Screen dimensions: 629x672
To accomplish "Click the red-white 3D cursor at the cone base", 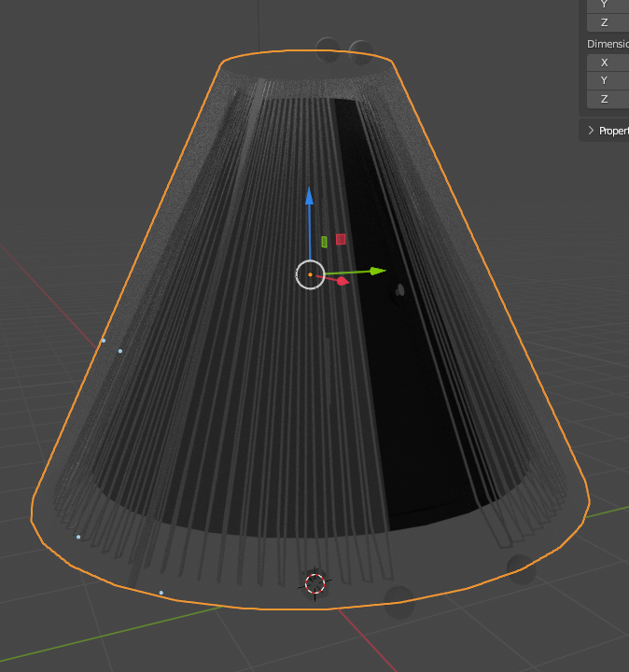I will coord(314,583).
